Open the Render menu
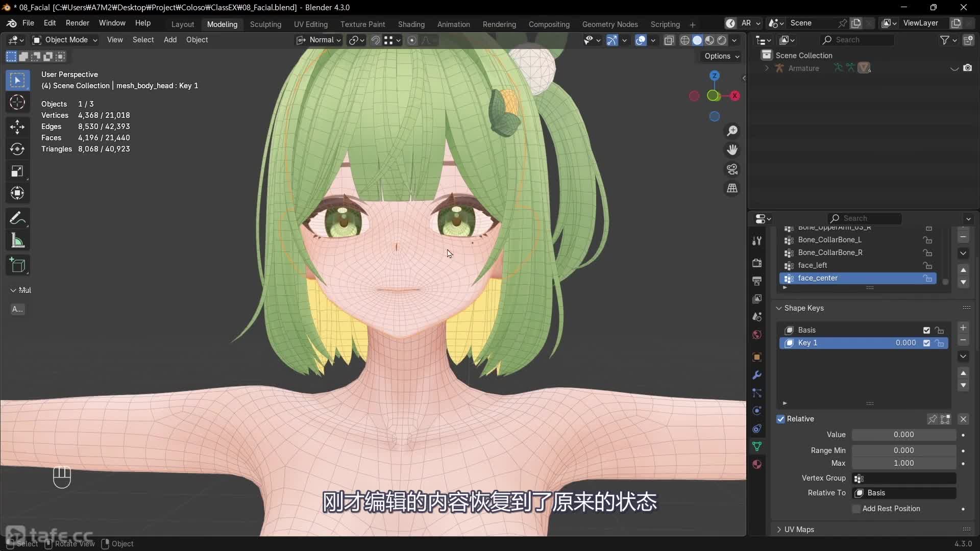The image size is (980, 551). (77, 23)
